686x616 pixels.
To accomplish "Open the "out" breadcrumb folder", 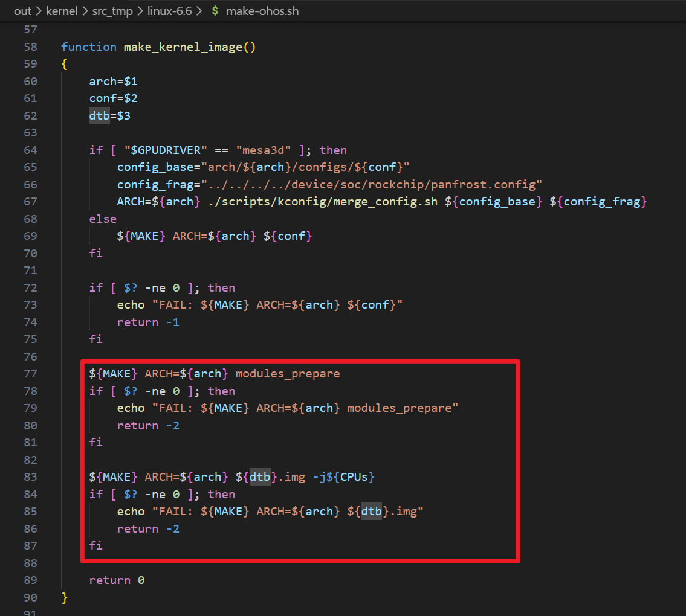I will pyautogui.click(x=23, y=11).
